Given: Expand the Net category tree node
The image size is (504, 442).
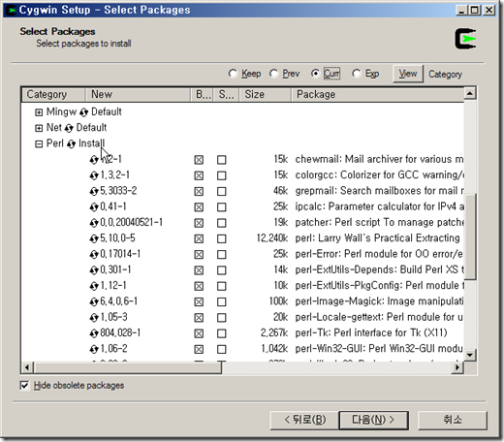Looking at the screenshot, I should coord(39,128).
